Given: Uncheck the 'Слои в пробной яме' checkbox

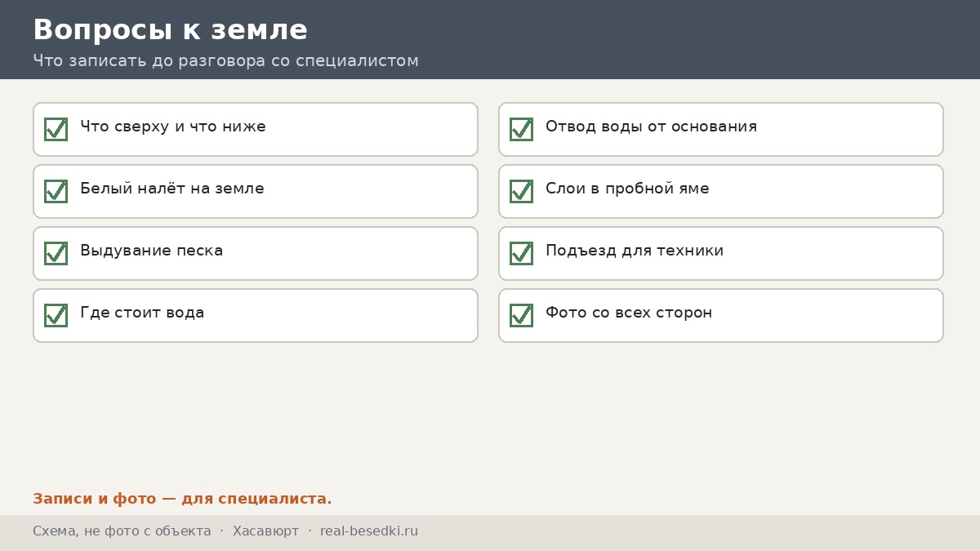Looking at the screenshot, I should (x=521, y=191).
